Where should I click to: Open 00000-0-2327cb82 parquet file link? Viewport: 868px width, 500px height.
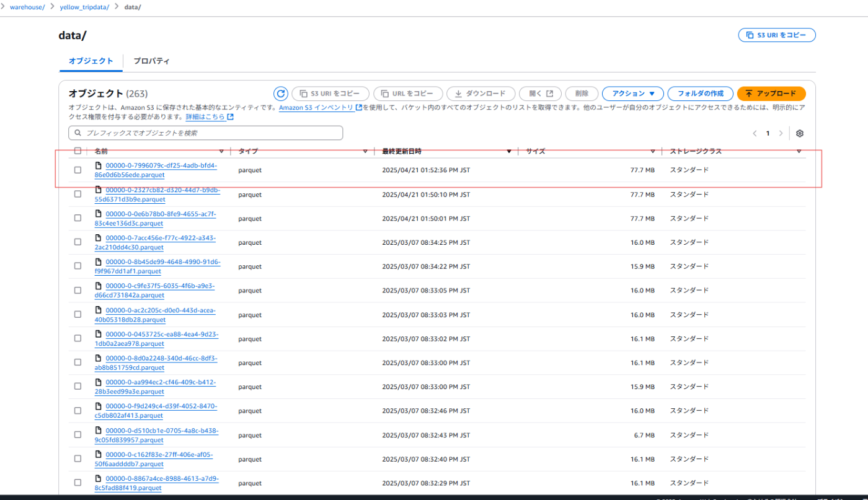click(157, 194)
